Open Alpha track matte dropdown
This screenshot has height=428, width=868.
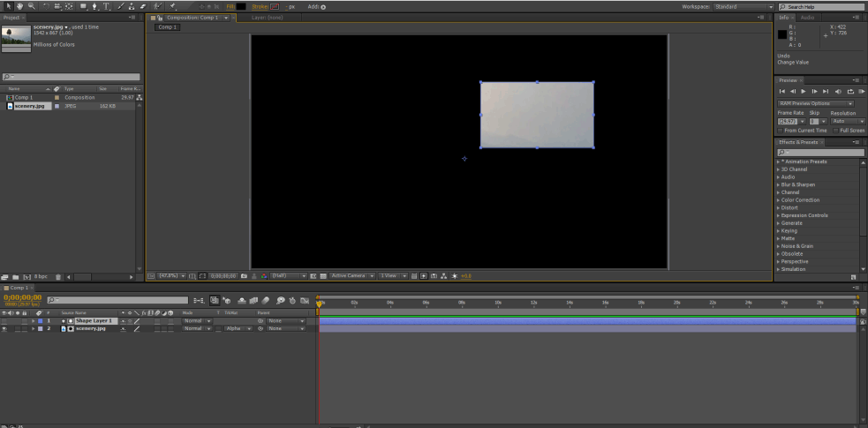pyautogui.click(x=238, y=328)
